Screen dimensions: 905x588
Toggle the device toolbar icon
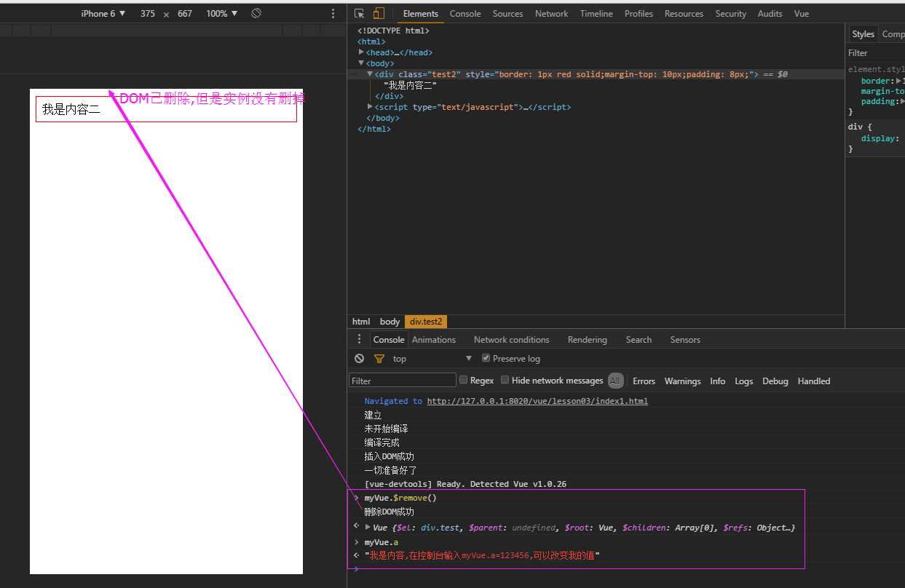[x=379, y=14]
